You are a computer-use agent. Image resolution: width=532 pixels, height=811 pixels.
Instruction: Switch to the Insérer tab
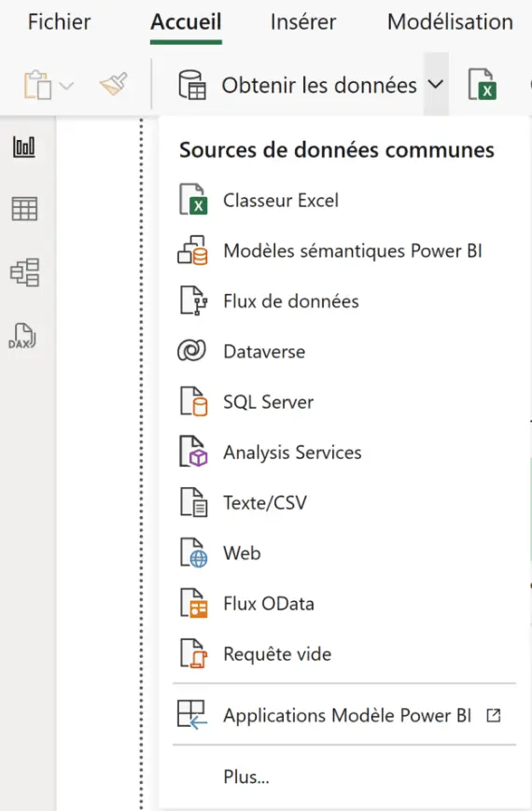(303, 22)
